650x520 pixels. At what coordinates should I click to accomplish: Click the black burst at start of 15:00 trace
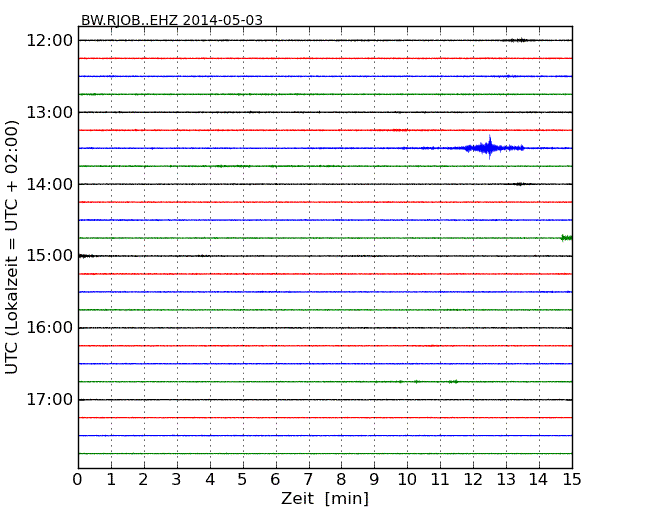pyautogui.click(x=86, y=256)
